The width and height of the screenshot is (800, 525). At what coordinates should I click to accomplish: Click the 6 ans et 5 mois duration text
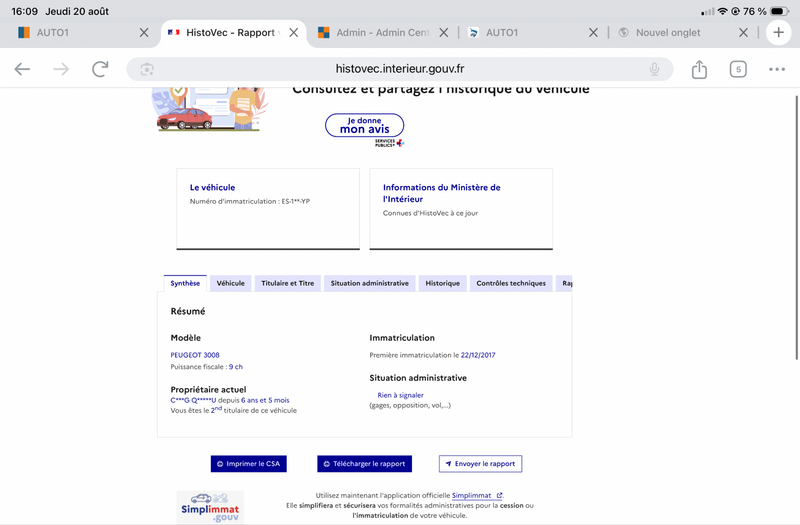[x=265, y=401]
